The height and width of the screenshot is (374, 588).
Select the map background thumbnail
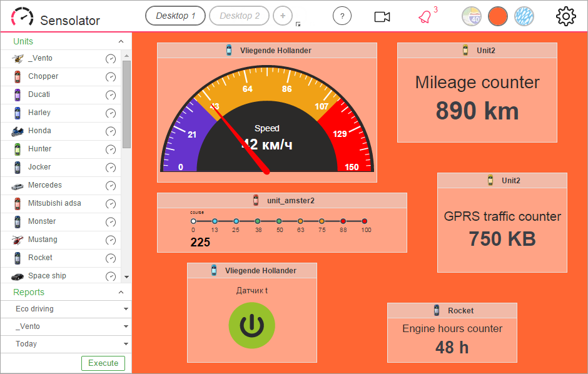(472, 16)
